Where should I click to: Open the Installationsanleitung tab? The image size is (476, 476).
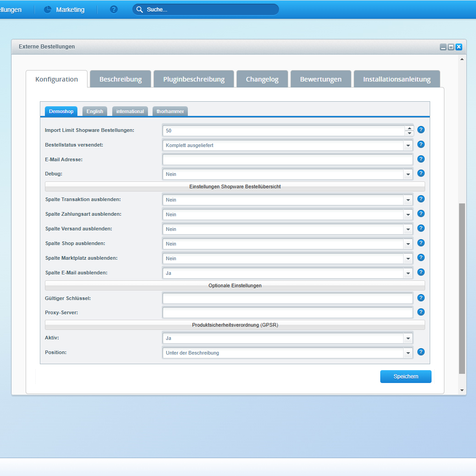point(397,79)
